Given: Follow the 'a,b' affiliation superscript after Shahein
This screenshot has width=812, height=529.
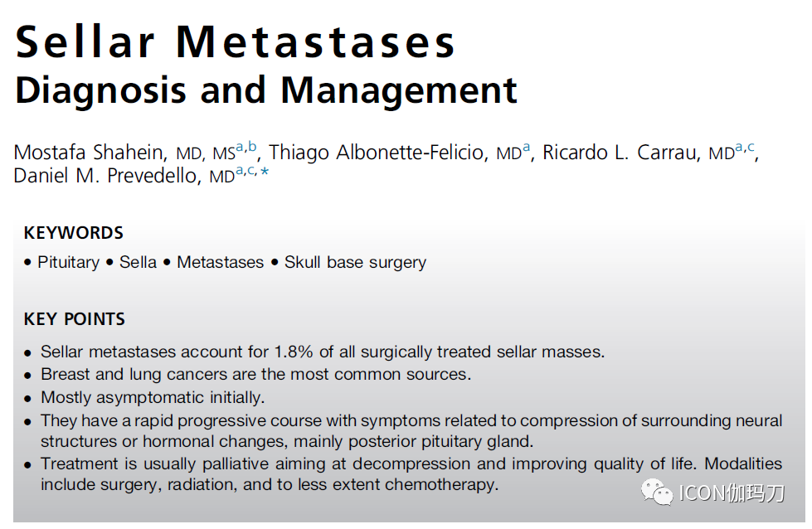Looking at the screenshot, I should pos(246,148).
